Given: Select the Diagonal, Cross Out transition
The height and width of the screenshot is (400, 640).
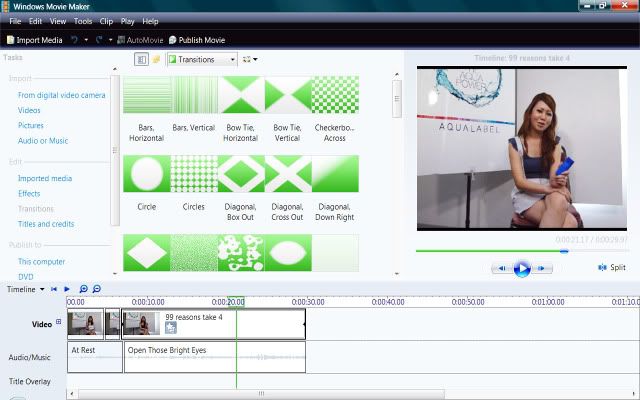Looking at the screenshot, I should (x=288, y=174).
